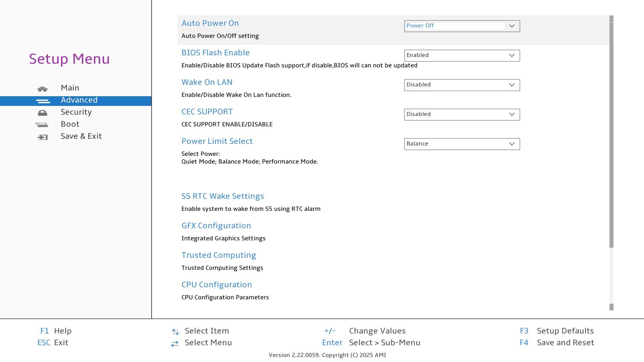Click the Boot drive icon
The width and height of the screenshot is (644, 362).
pos(42,125)
